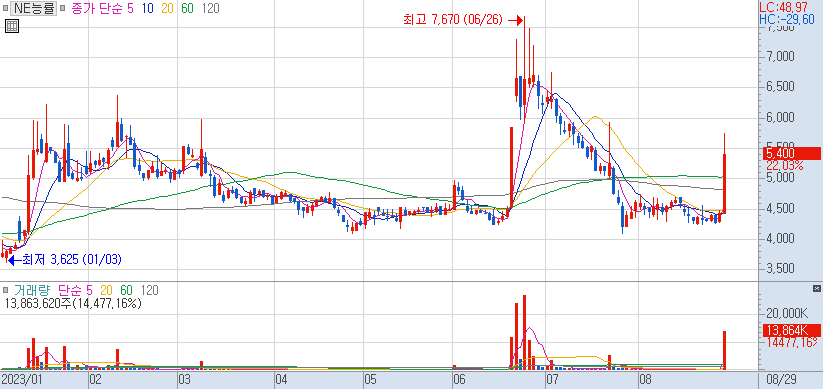823x389 pixels.
Task: Click the 6,000 price axis label
Action: pyautogui.click(x=780, y=117)
